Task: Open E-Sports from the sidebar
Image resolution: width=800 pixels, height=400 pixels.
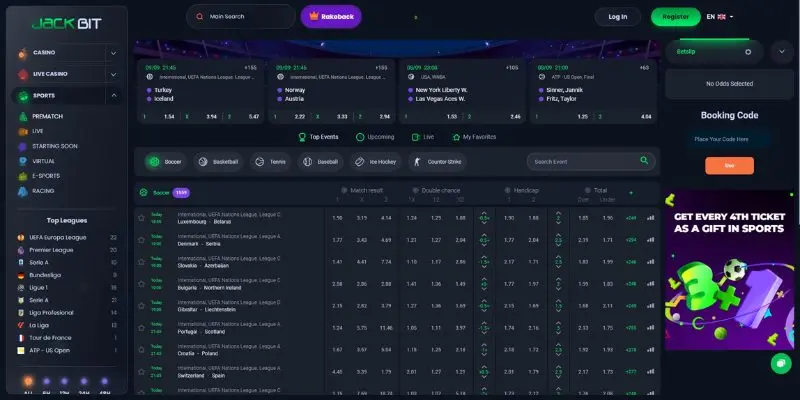Action: click(45, 174)
